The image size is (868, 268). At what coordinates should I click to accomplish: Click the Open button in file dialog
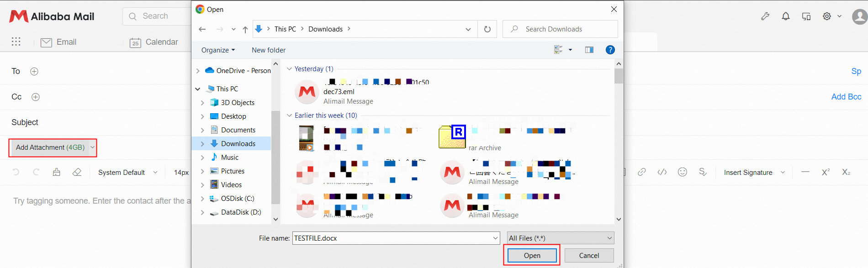(532, 255)
